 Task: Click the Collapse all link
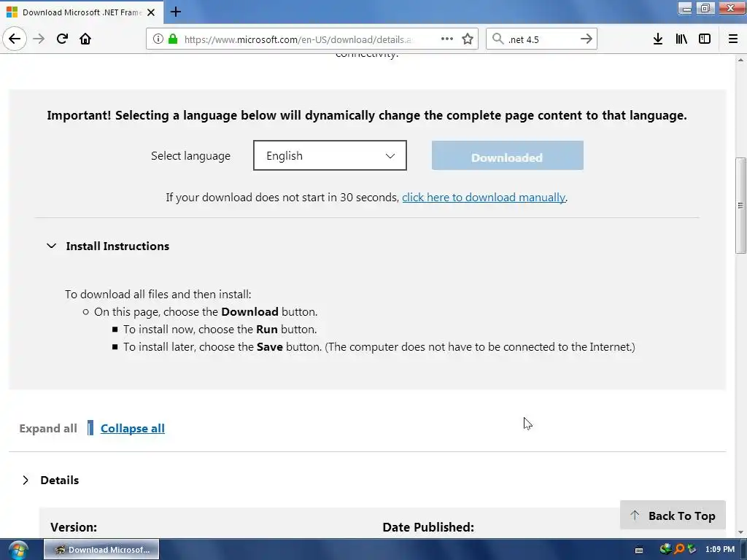pyautogui.click(x=133, y=428)
